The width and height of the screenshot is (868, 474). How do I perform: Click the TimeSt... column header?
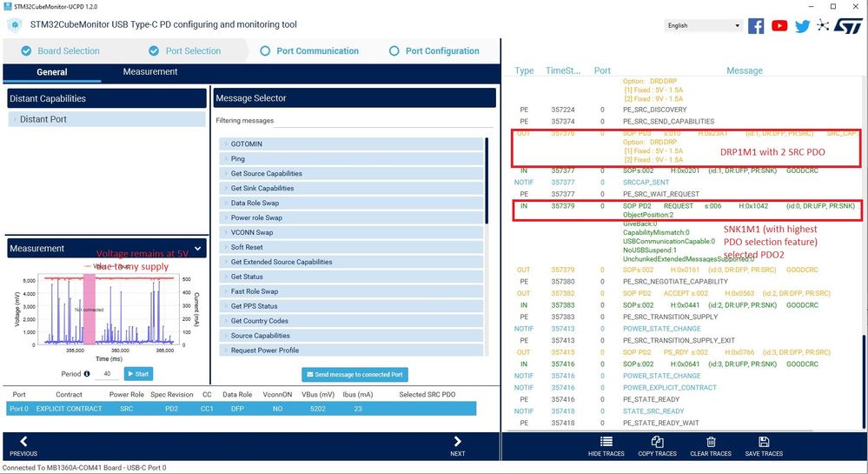562,70
